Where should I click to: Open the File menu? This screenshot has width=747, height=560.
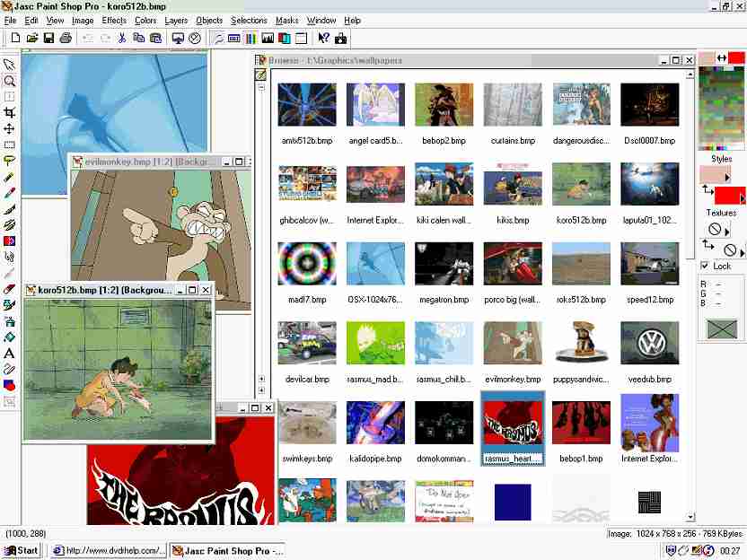tap(10, 21)
